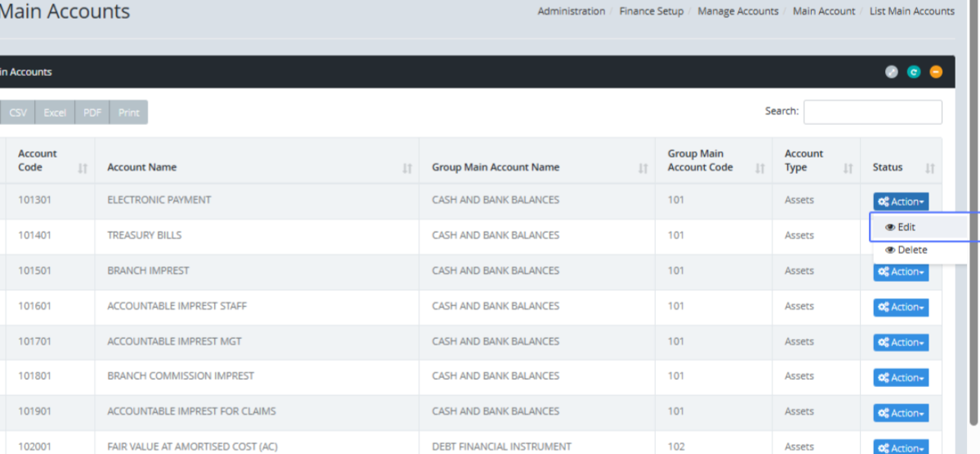This screenshot has width=980, height=454.
Task: Open Action dropdown for ACCOUNTABLE IMPREST STAFF
Action: (901, 307)
